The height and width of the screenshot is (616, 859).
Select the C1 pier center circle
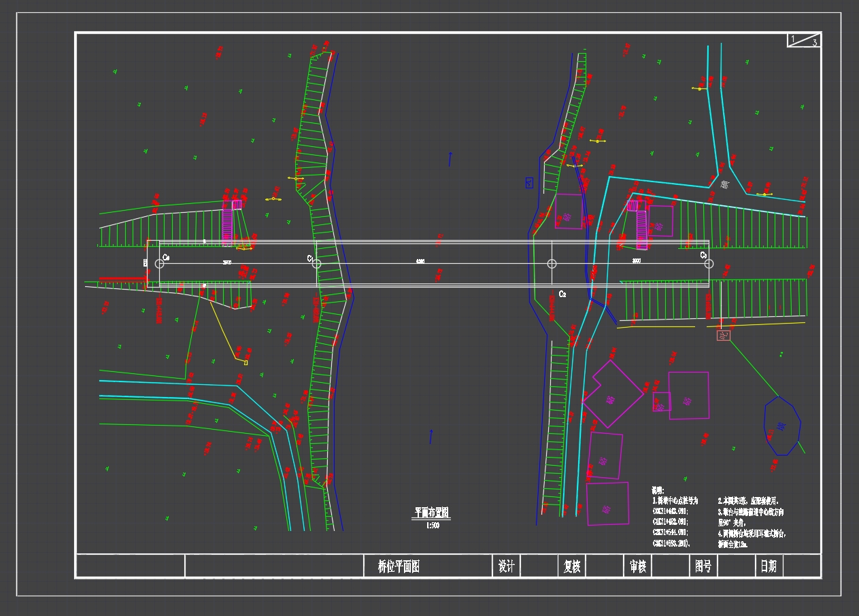click(x=316, y=264)
